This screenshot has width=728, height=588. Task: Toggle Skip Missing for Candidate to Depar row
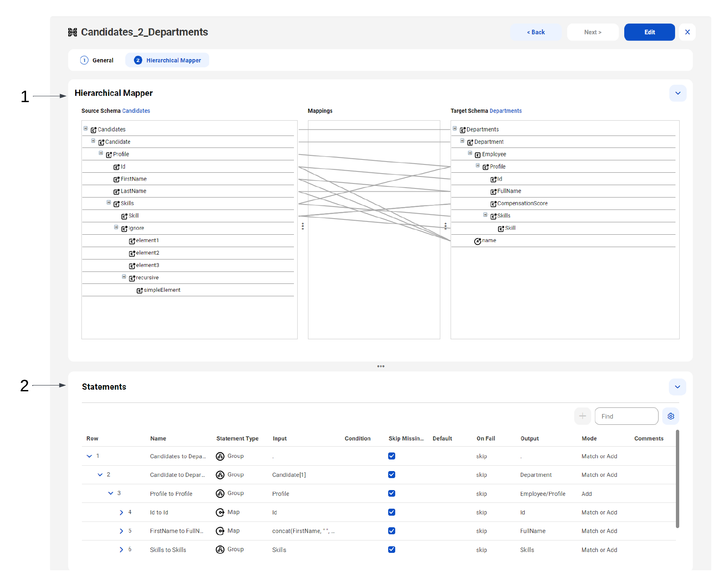[x=391, y=475]
